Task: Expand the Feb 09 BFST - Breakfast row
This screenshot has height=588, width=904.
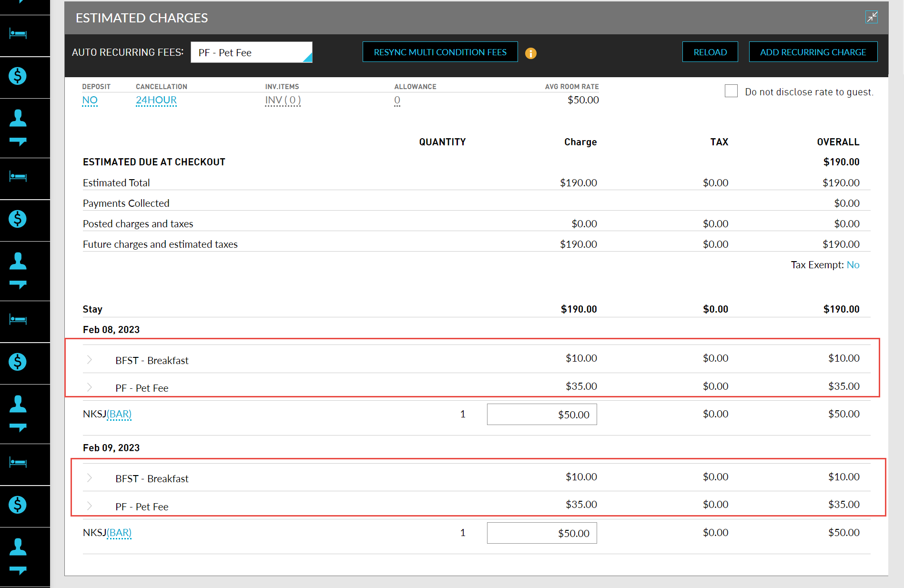Action: tap(90, 478)
